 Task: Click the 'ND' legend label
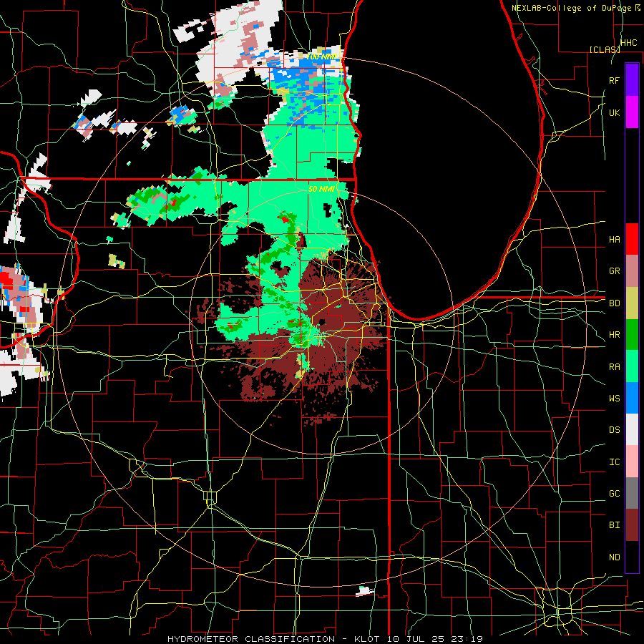click(x=615, y=557)
